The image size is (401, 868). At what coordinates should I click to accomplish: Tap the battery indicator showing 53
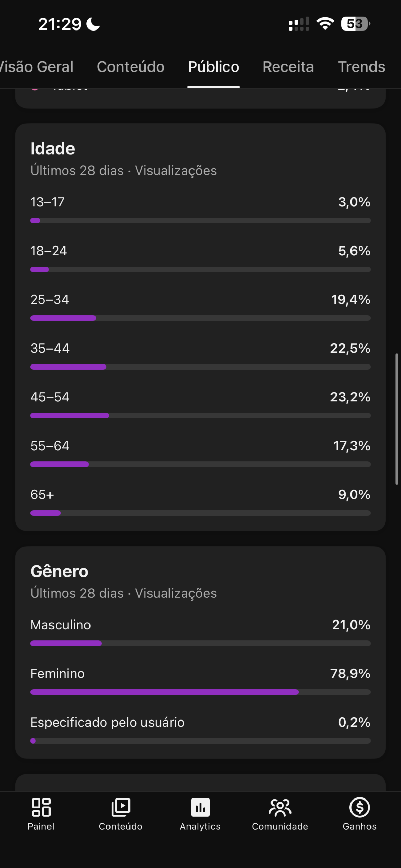click(355, 24)
